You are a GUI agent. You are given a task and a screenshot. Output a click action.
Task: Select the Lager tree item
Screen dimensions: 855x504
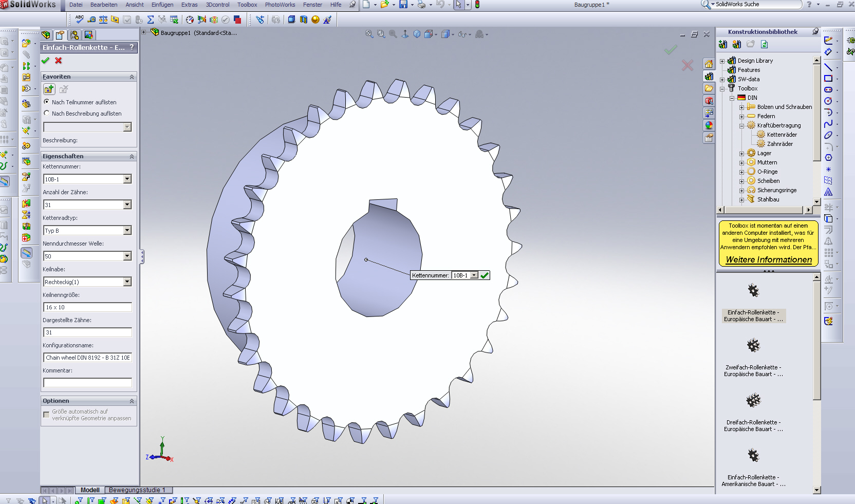[x=764, y=153]
